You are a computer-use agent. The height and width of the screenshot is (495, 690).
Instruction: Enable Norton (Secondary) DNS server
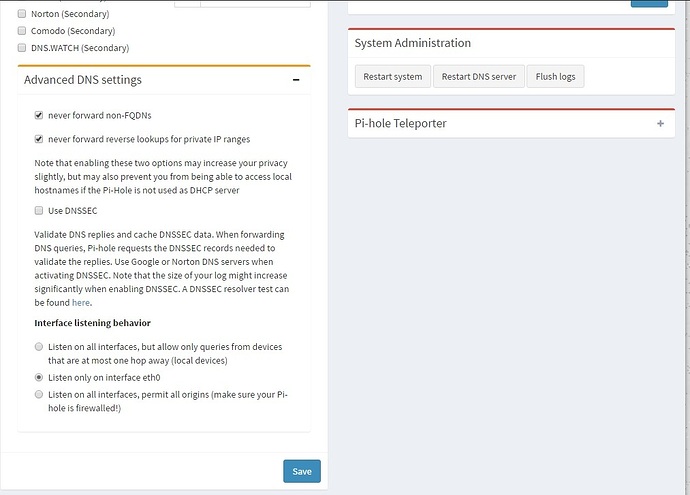coord(22,14)
